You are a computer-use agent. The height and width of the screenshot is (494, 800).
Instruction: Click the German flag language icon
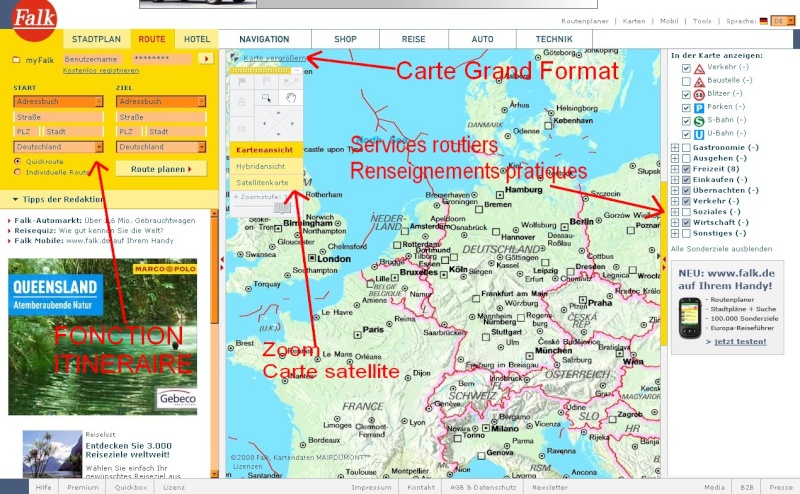[x=763, y=21]
